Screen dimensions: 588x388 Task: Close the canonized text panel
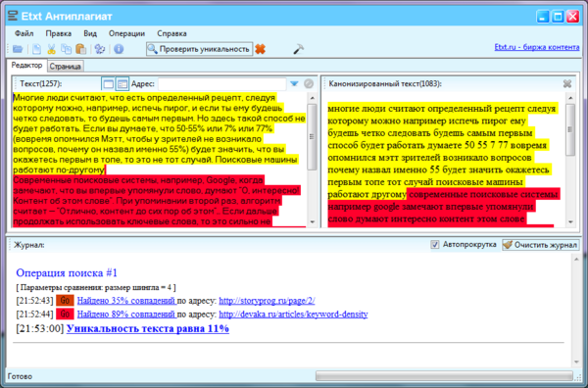pos(567,83)
